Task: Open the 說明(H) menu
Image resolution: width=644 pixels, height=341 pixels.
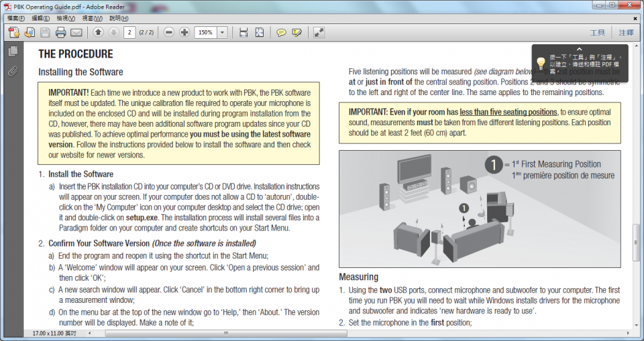Action: coord(119,18)
